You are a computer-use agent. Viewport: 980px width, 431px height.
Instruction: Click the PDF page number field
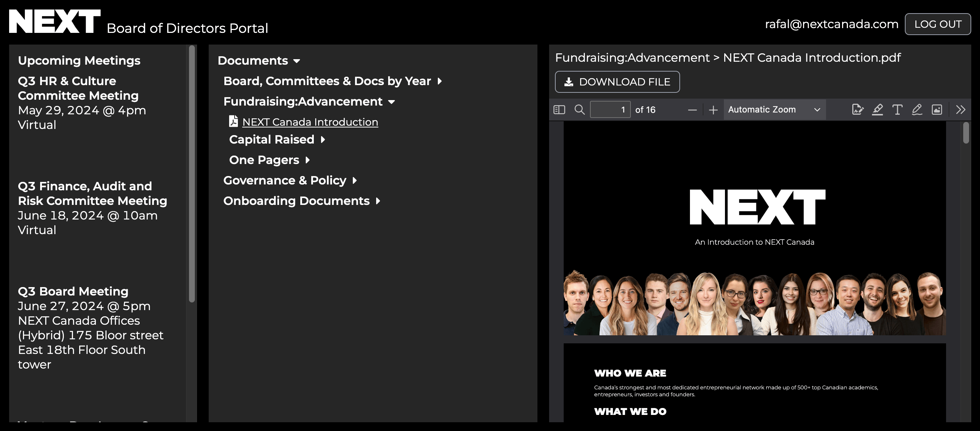(x=610, y=110)
